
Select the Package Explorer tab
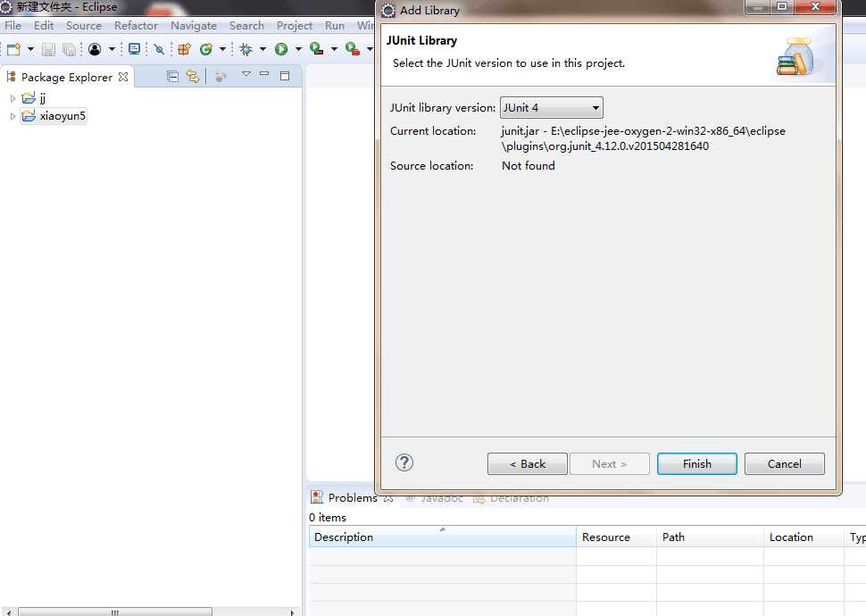66,78
